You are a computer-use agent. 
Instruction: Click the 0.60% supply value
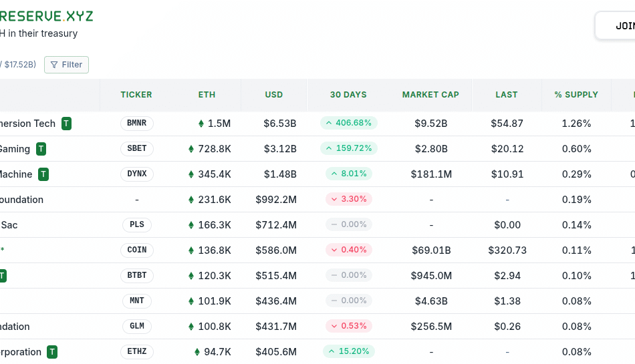click(576, 149)
